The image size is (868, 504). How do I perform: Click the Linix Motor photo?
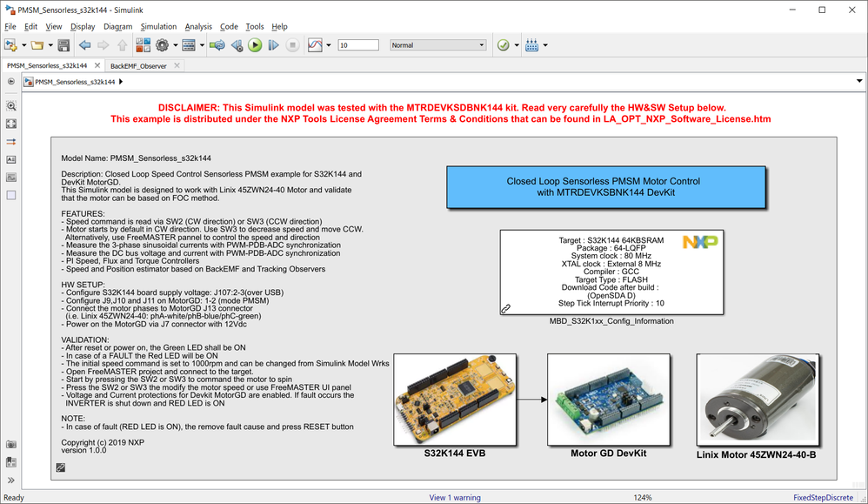[x=758, y=400]
